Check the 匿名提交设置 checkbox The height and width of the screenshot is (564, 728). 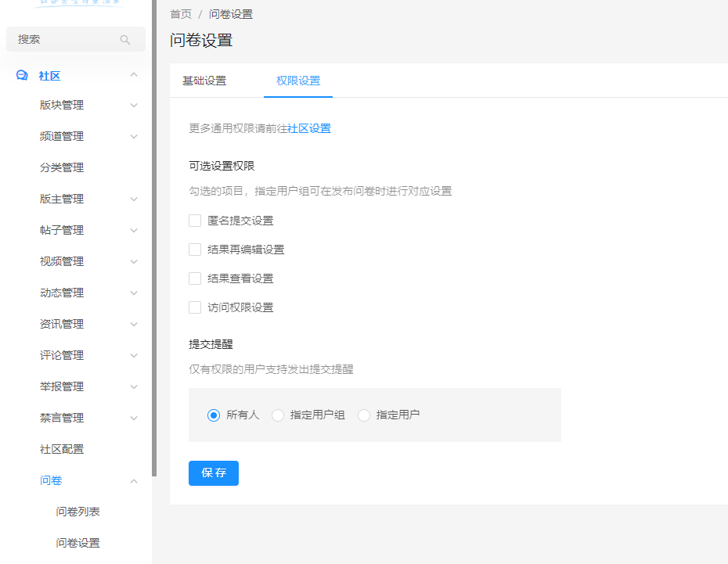(x=195, y=221)
